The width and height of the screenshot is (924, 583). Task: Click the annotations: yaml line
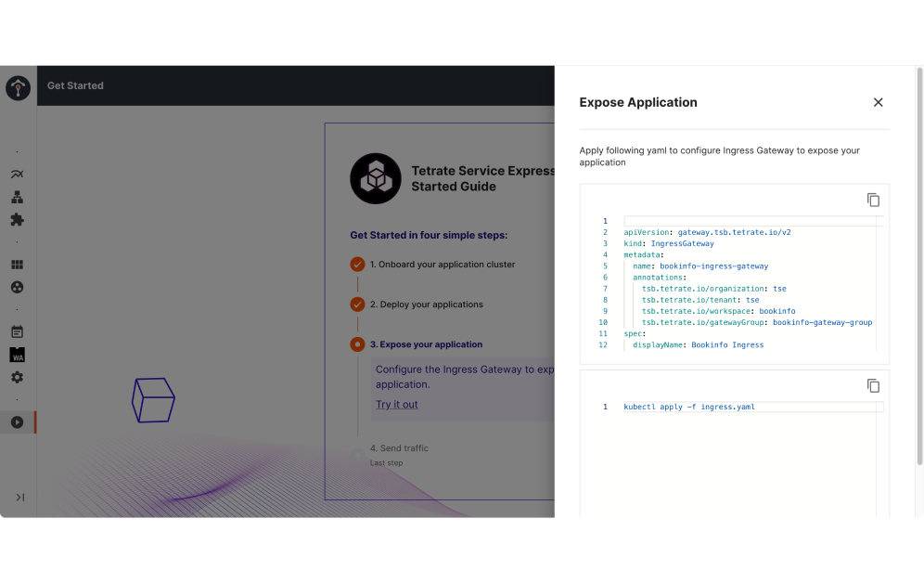660,277
